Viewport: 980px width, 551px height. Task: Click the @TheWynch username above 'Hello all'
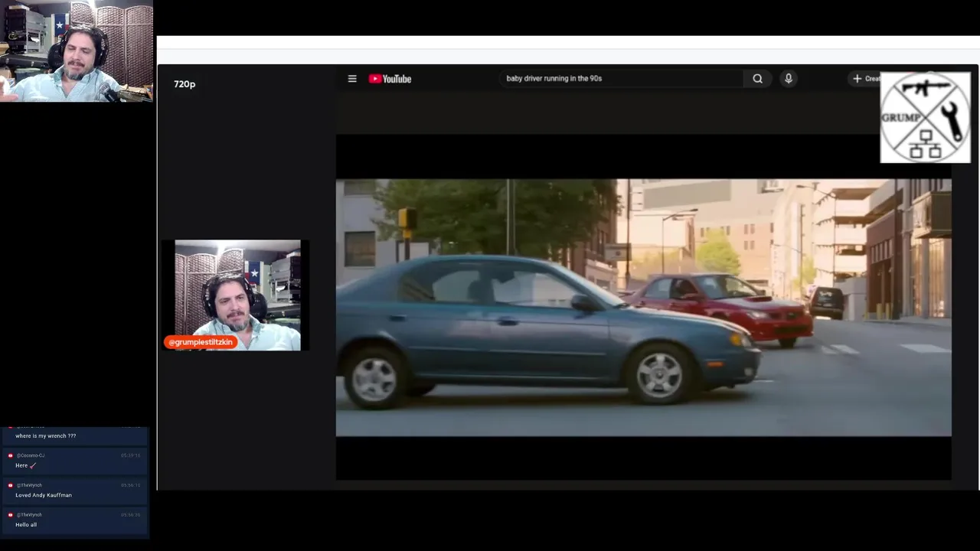(x=29, y=515)
